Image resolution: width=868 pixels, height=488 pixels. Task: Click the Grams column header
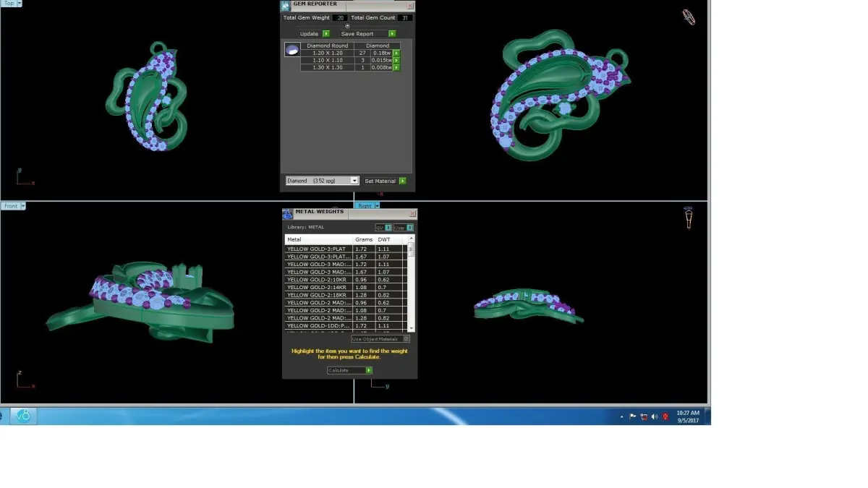[365, 239]
